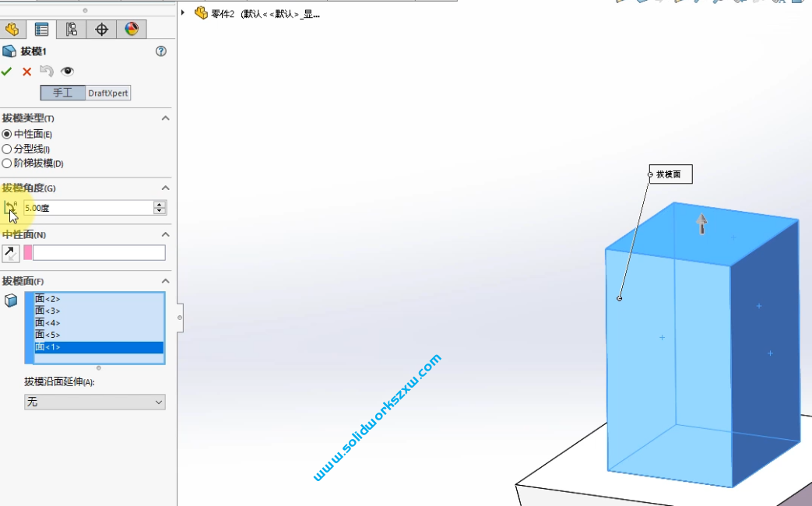Select 面<3> in the draft faces list
The width and height of the screenshot is (812, 506).
pos(47,311)
